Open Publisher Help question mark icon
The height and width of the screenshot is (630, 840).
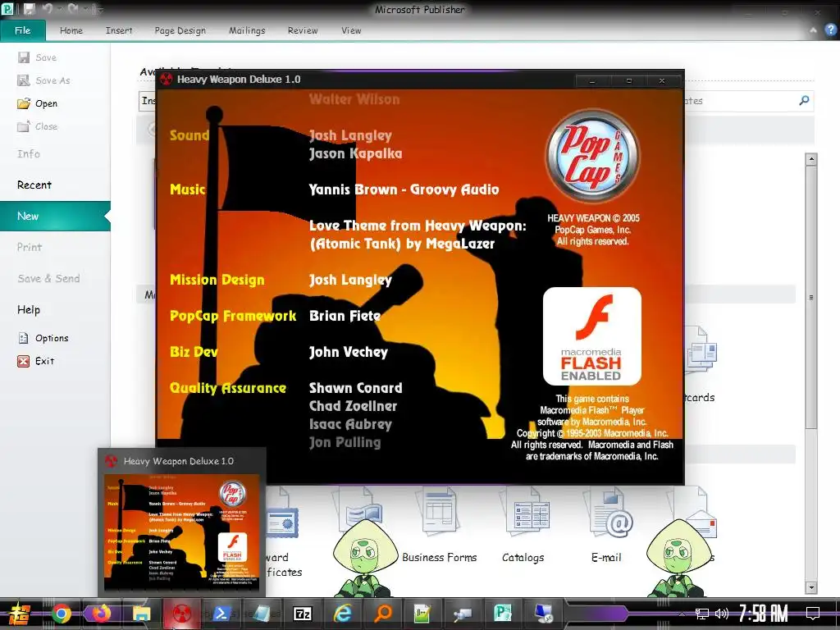tap(830, 30)
